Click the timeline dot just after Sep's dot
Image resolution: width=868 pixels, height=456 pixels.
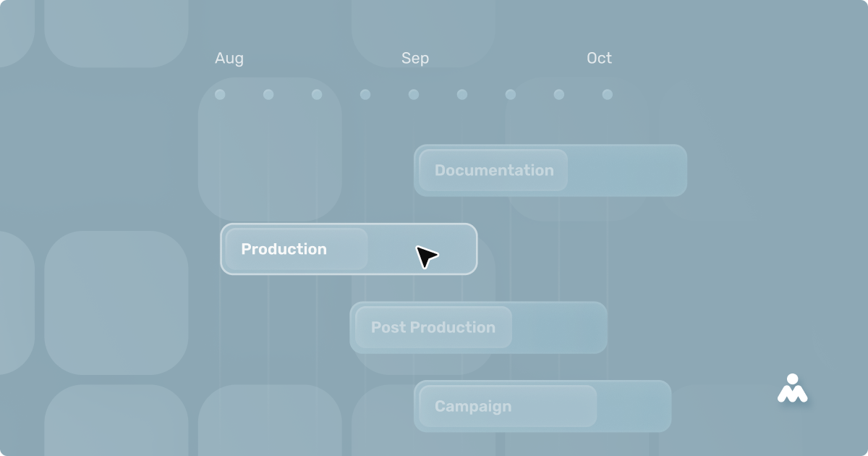click(462, 94)
